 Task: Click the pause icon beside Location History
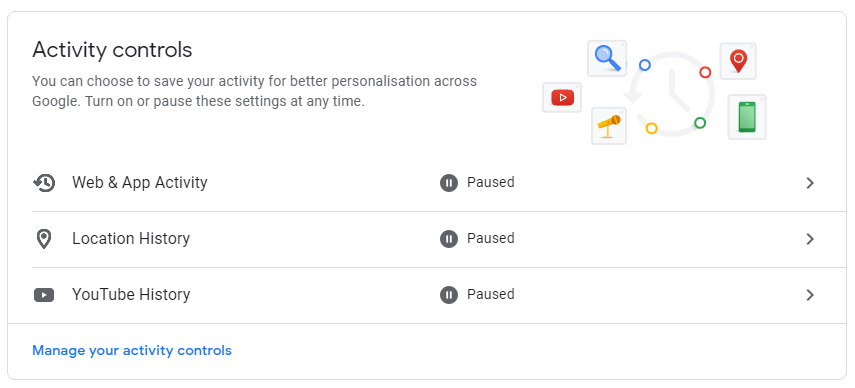click(449, 239)
